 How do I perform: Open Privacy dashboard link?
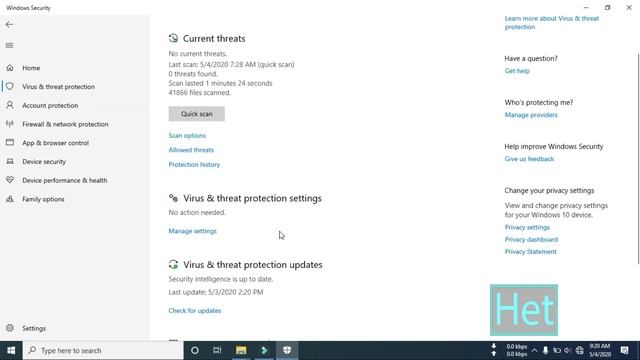click(x=531, y=240)
